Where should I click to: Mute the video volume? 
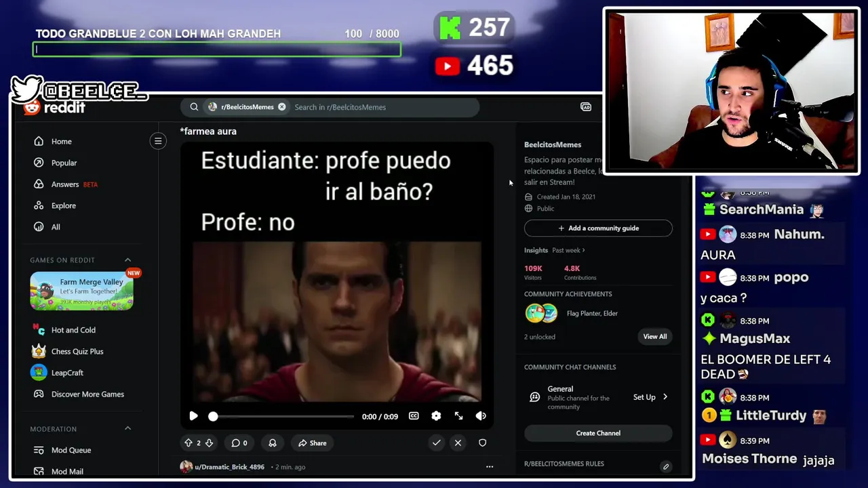coord(481,416)
